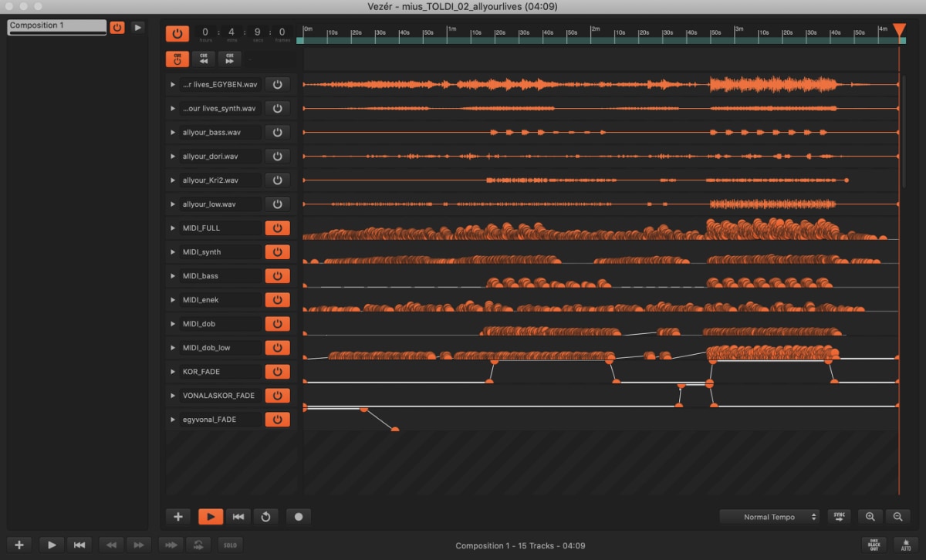926x560 pixels.
Task: Expand the MIDI_enek track
Action: click(173, 299)
